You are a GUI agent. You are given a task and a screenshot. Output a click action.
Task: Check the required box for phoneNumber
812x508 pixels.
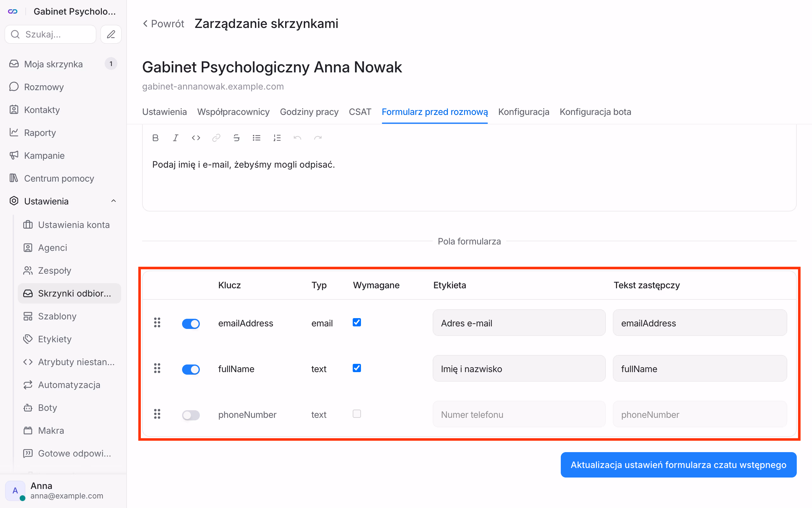pos(357,414)
